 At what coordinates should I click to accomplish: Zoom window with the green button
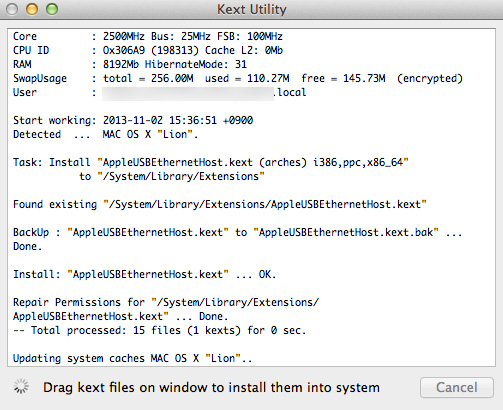pyautogui.click(x=52, y=9)
